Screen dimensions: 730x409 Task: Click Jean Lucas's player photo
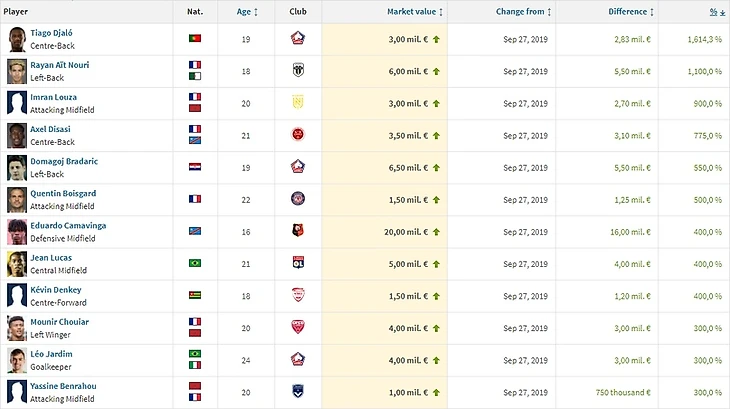click(x=16, y=263)
